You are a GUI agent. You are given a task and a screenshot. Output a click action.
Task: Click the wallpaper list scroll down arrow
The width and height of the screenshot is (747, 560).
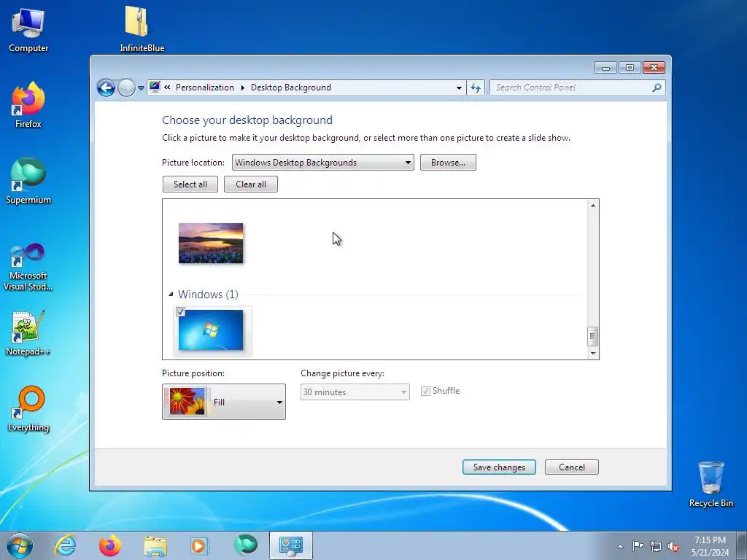[592, 354]
